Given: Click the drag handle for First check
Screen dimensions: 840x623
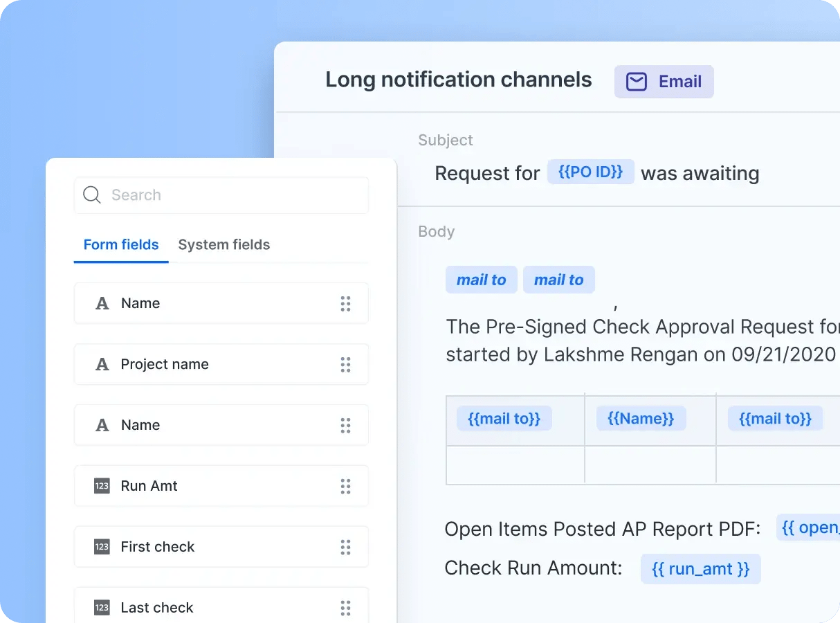Looking at the screenshot, I should coord(345,548).
